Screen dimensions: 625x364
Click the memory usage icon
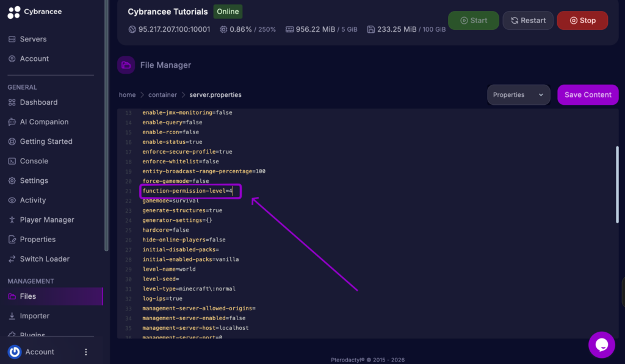pyautogui.click(x=289, y=29)
